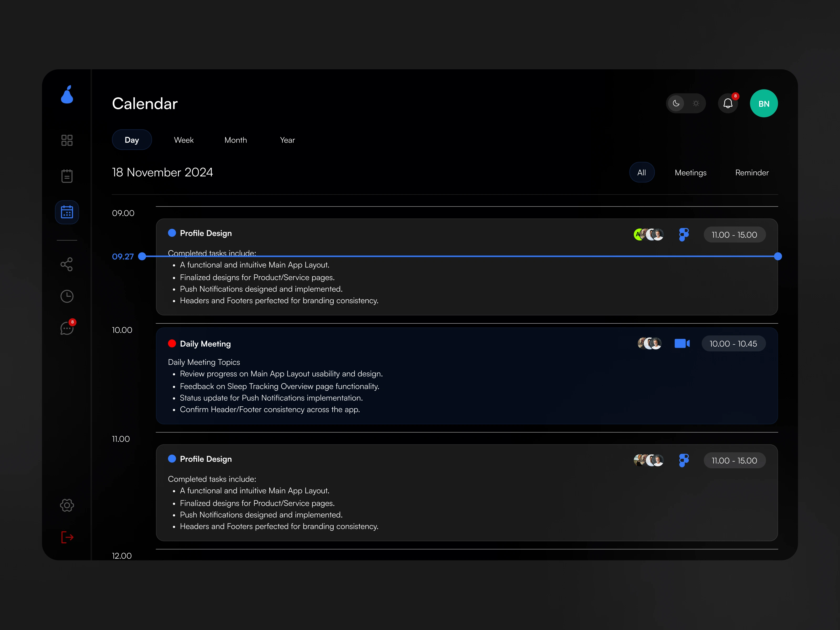Open the notifications bell
The image size is (840, 630).
tap(728, 103)
